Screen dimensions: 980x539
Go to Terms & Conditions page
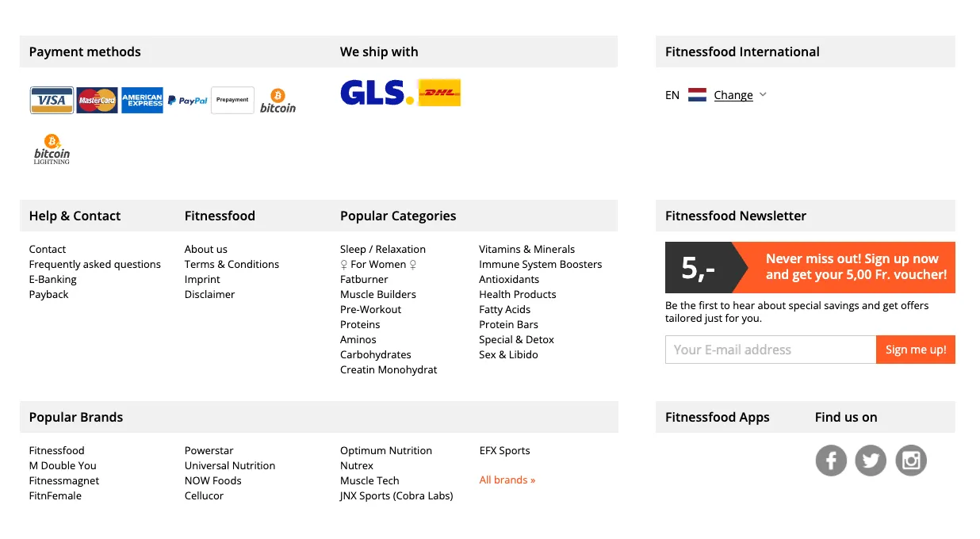pos(232,265)
